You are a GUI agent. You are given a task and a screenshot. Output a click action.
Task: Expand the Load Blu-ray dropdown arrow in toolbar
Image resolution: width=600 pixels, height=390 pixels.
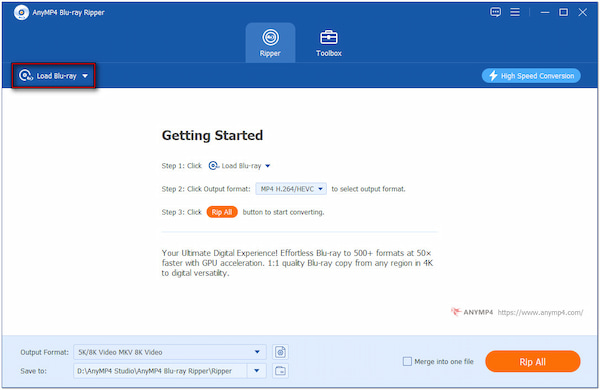85,76
